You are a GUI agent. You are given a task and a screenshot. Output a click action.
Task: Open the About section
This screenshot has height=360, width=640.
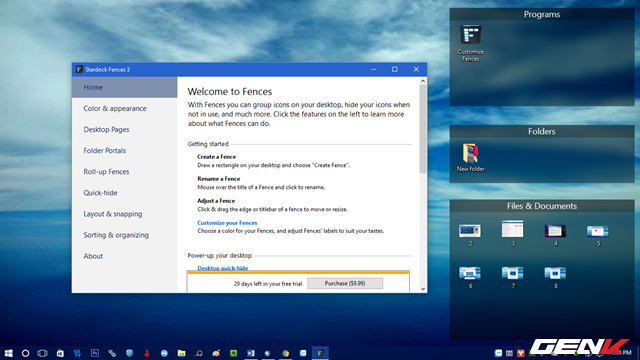pyautogui.click(x=124, y=256)
